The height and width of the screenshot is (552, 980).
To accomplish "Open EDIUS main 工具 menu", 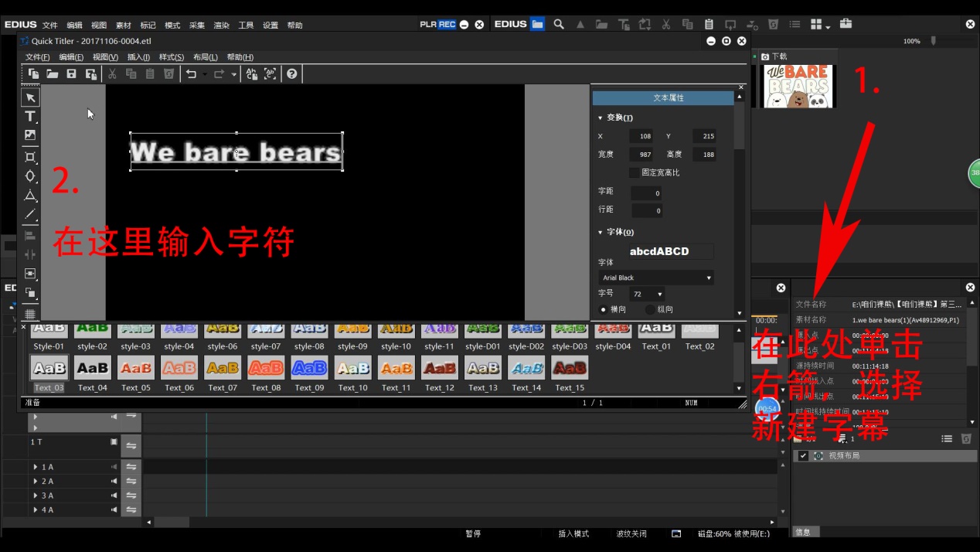I will [x=246, y=26].
